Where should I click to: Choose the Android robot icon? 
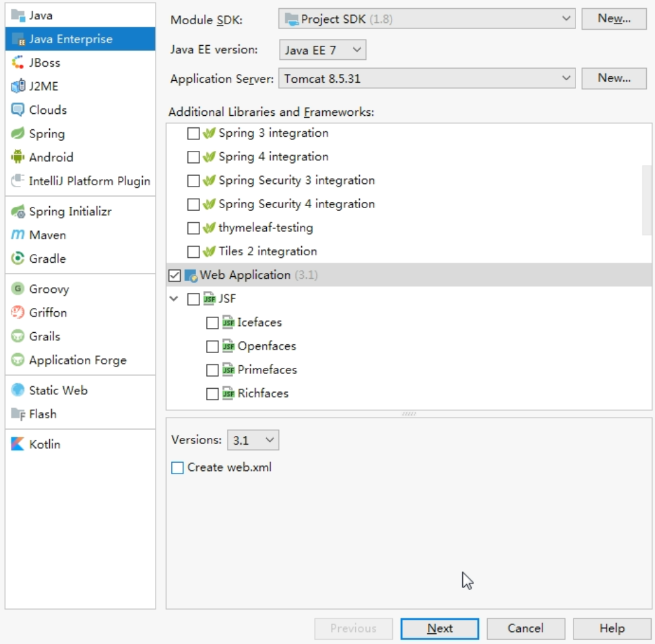(18, 157)
